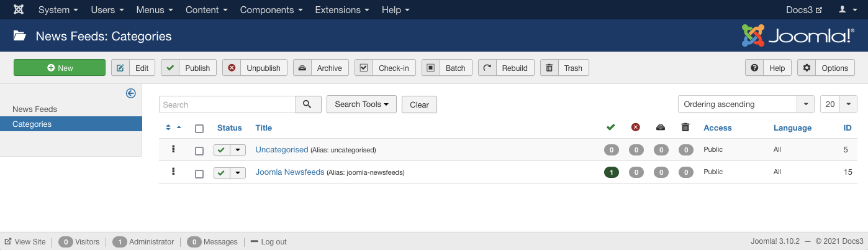The height and width of the screenshot is (250, 868).
Task: Click the search magnifying glass button
Action: coord(307,104)
